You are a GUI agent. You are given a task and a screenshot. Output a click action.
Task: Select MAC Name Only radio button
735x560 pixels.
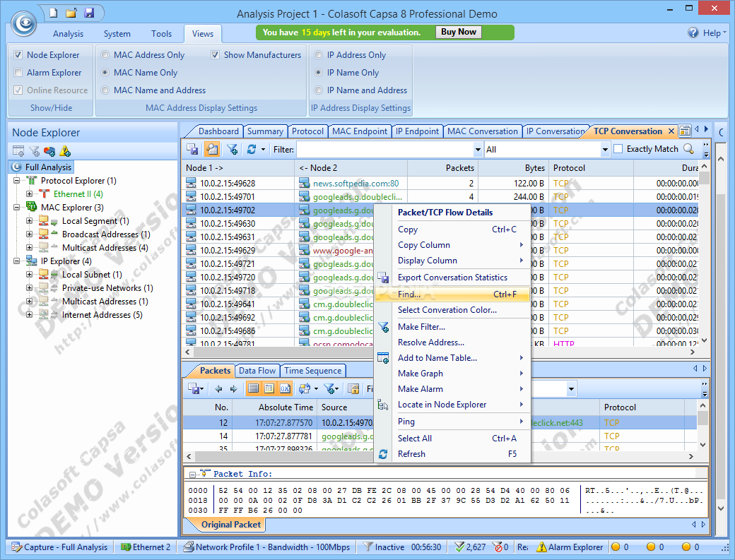105,73
